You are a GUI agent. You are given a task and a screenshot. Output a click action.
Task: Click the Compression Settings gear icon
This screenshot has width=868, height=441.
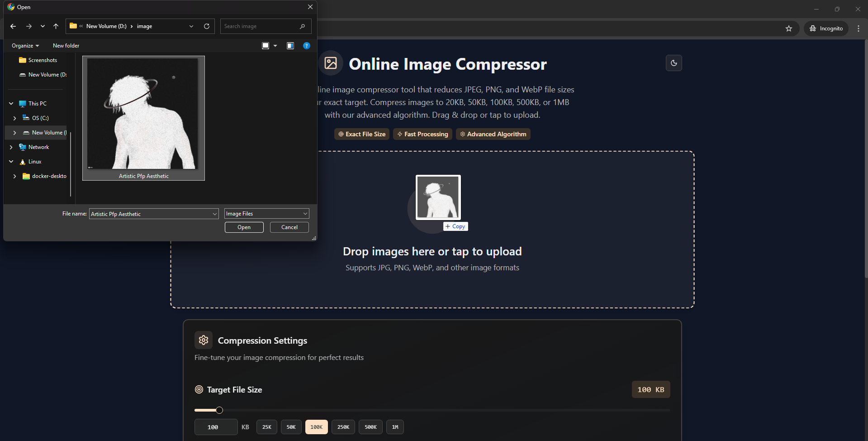tap(204, 340)
